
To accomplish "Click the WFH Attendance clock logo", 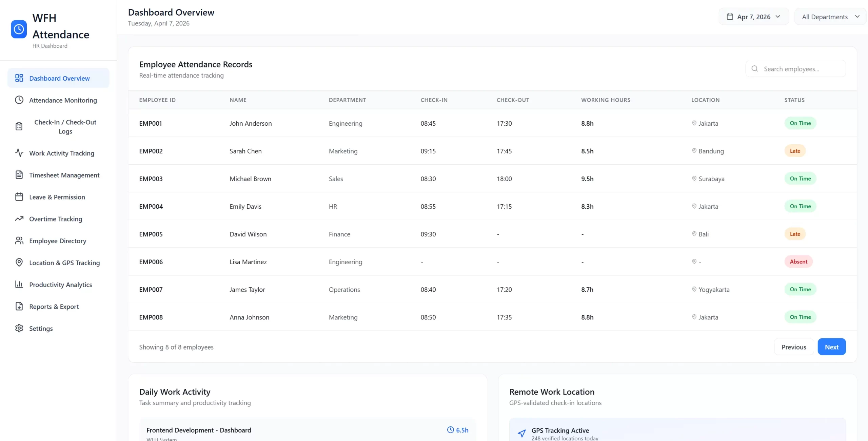I will pos(19,29).
